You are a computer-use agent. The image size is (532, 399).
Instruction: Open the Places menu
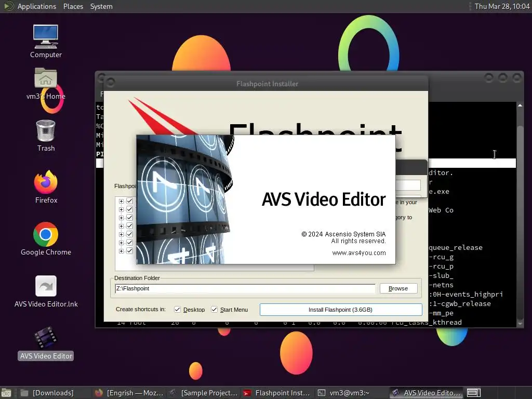[73, 6]
